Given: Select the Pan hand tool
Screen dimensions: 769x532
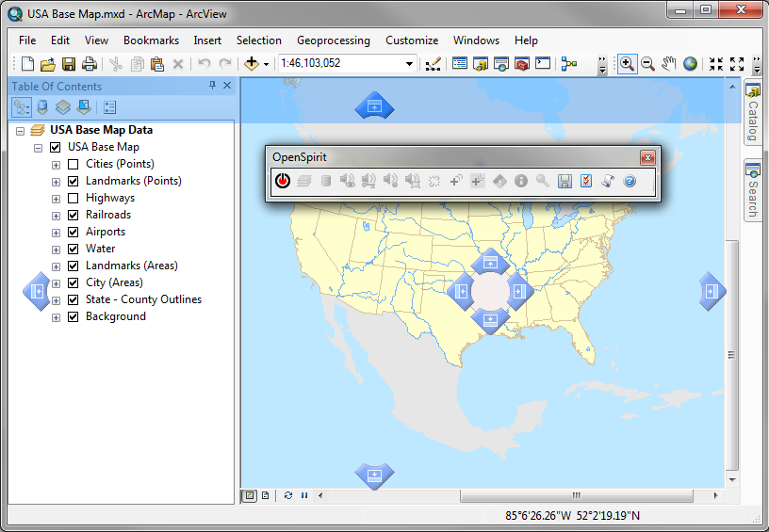Looking at the screenshot, I should 668,64.
